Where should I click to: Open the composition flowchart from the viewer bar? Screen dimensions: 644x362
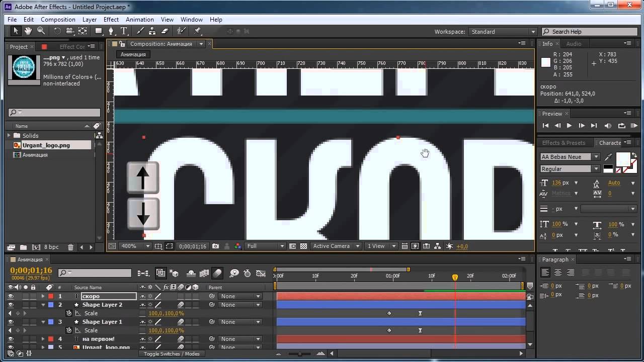tap(437, 246)
